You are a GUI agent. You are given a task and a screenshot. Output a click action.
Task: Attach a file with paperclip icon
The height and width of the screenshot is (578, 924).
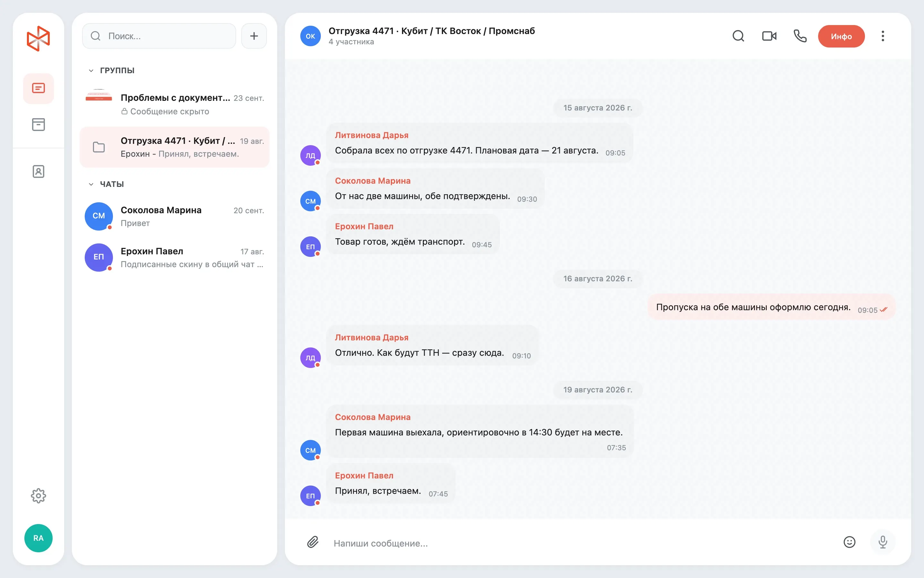point(313,542)
